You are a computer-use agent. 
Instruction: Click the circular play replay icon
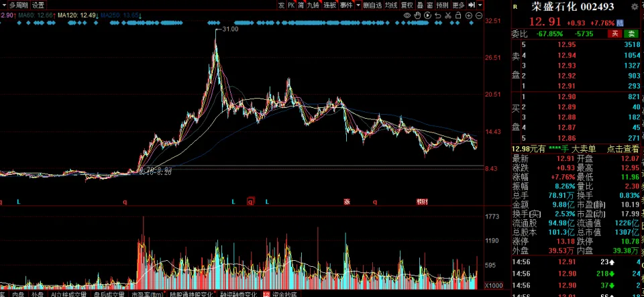[x=427, y=14]
